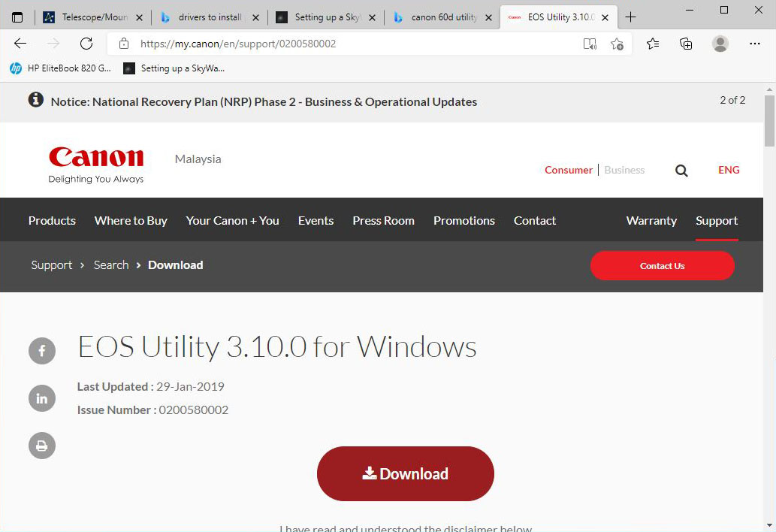Open the ENG language selector

pos(729,170)
